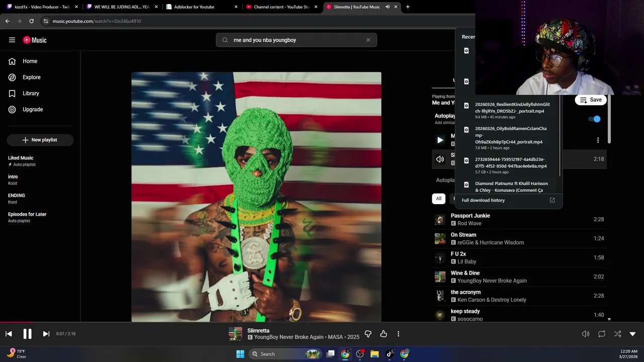
Task: Create a New playlist
Action: (x=40, y=140)
